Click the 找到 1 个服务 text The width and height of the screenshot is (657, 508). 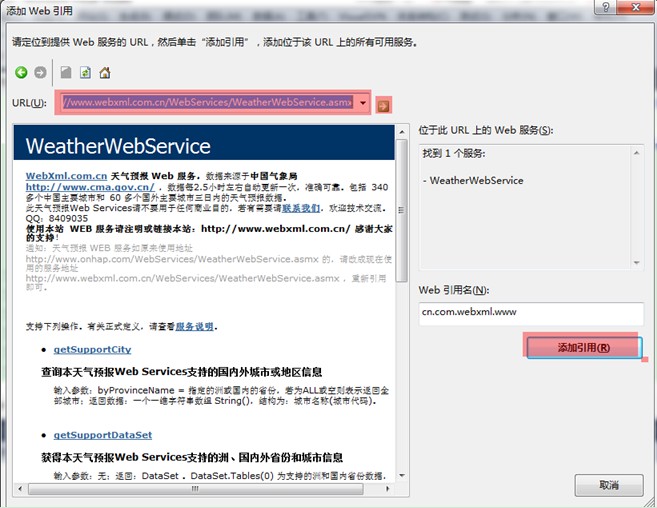point(454,153)
